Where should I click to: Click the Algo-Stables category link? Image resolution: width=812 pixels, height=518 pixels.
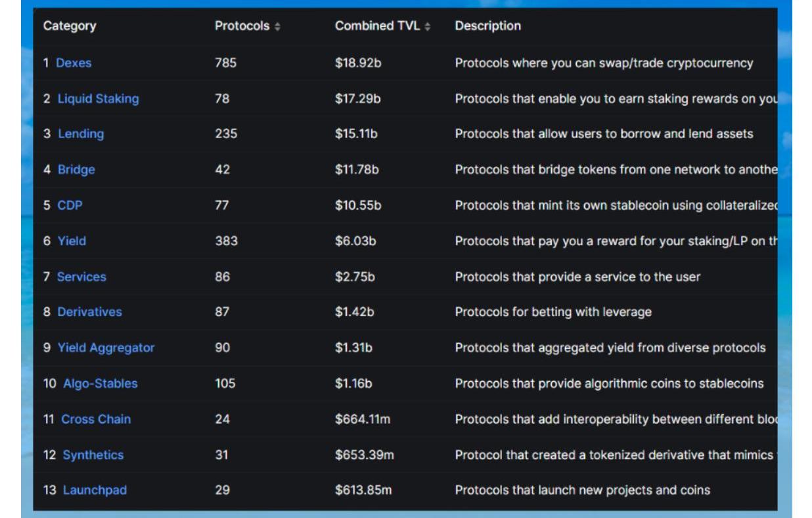pyautogui.click(x=101, y=383)
